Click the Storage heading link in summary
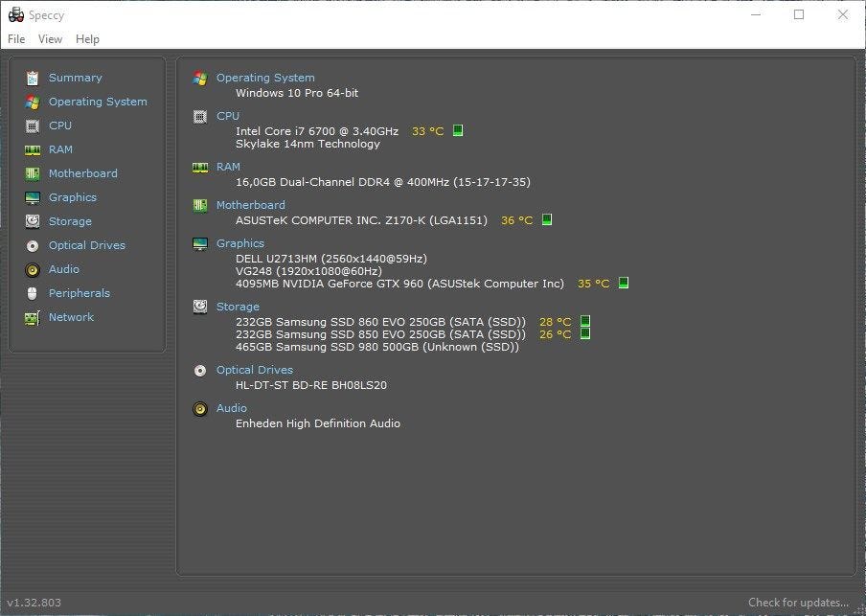Viewport: 866px width, 616px height. tap(238, 307)
